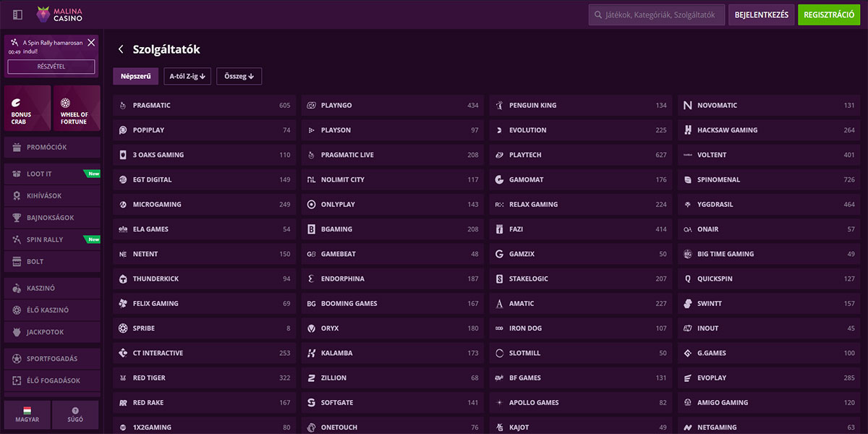Select the Pragmatic provider icon

123,106
